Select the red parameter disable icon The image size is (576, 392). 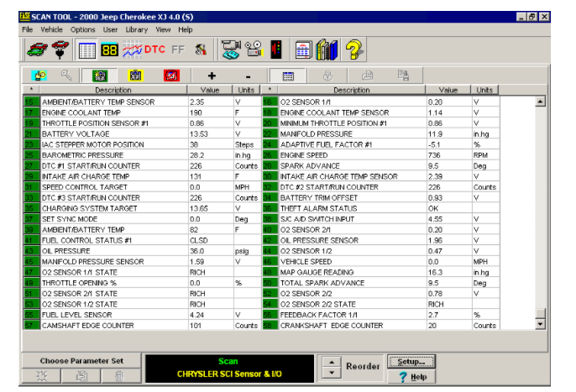[171, 76]
